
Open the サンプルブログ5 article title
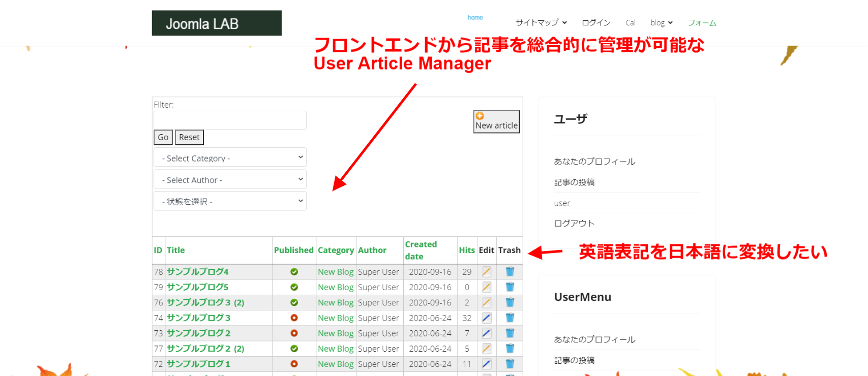point(198,287)
